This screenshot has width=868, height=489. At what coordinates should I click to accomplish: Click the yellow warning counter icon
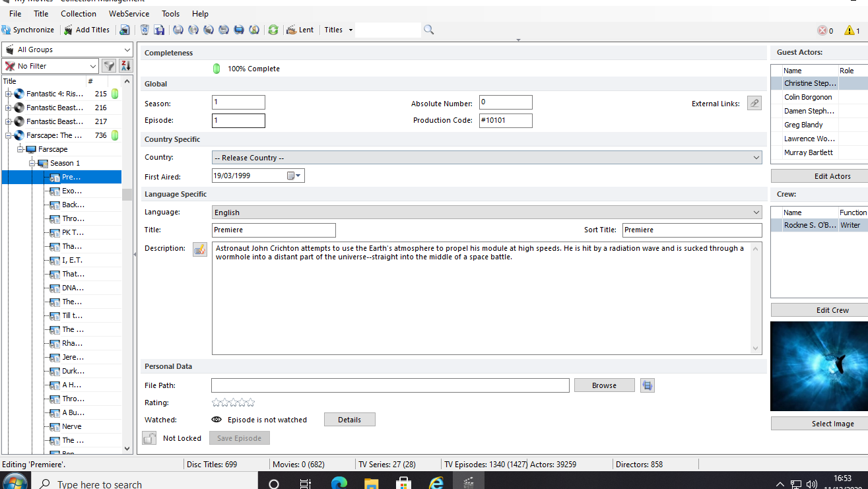[x=850, y=30]
